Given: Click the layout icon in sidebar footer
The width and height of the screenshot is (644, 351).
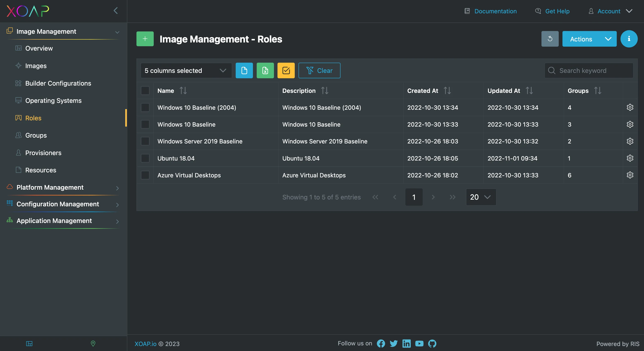Looking at the screenshot, I should coord(29,344).
